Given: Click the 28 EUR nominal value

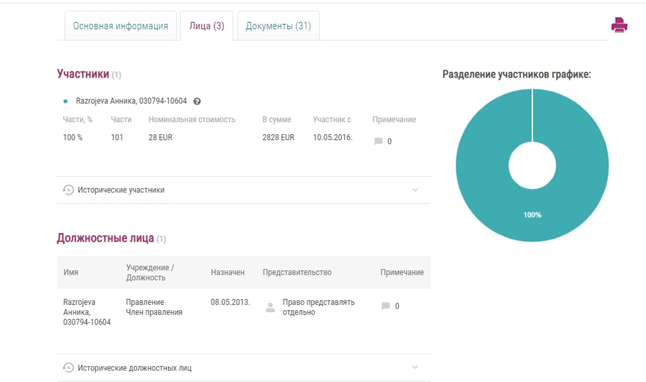Looking at the screenshot, I should pyautogui.click(x=160, y=137).
